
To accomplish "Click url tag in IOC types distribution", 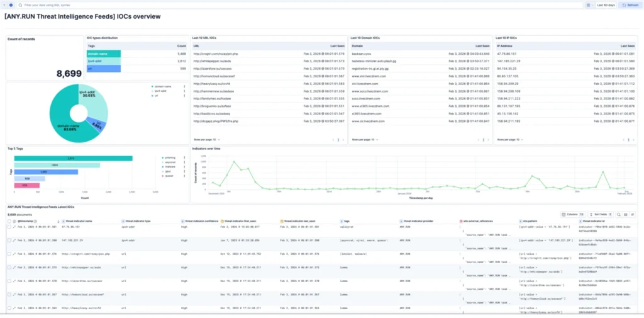I will tap(104, 68).
